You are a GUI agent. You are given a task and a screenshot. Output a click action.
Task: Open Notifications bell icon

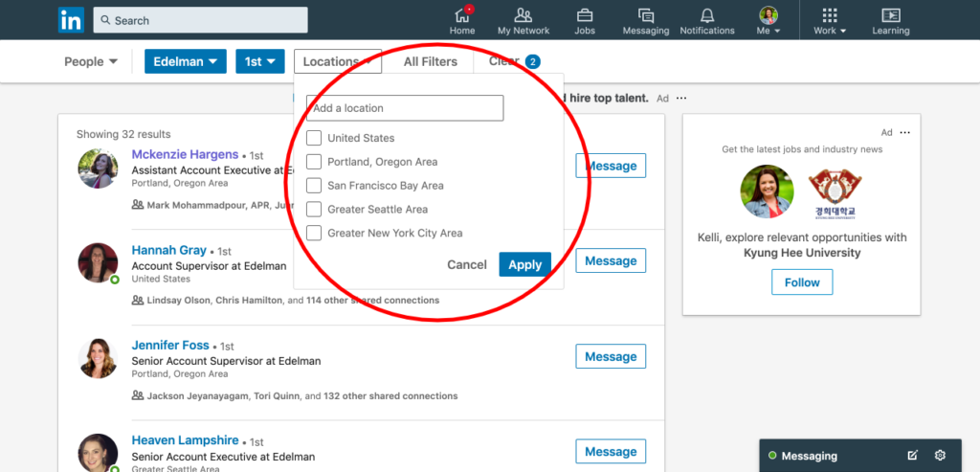(707, 15)
